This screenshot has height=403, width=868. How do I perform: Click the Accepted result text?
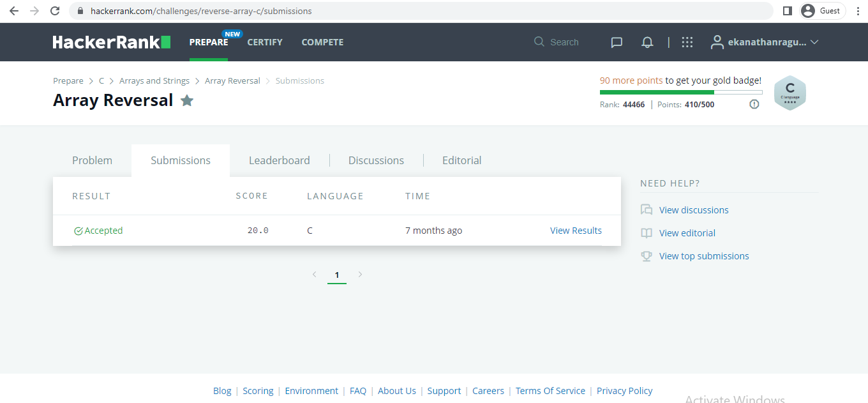[x=103, y=231]
